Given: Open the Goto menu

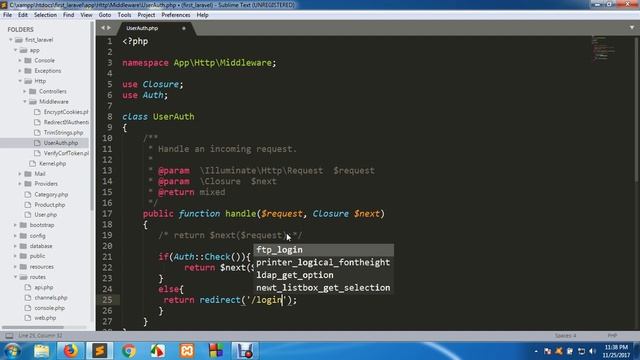Looking at the screenshot, I should click(x=105, y=15).
